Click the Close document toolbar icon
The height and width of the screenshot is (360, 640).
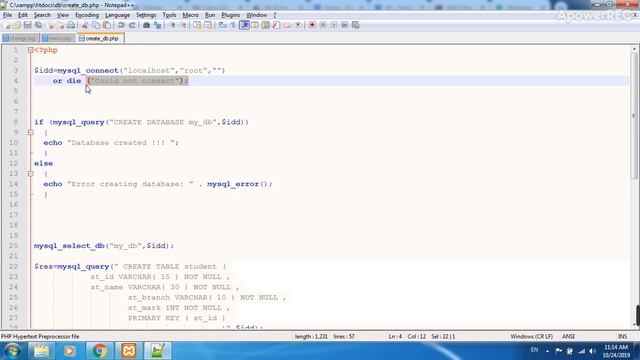pyautogui.click(x=50, y=25)
